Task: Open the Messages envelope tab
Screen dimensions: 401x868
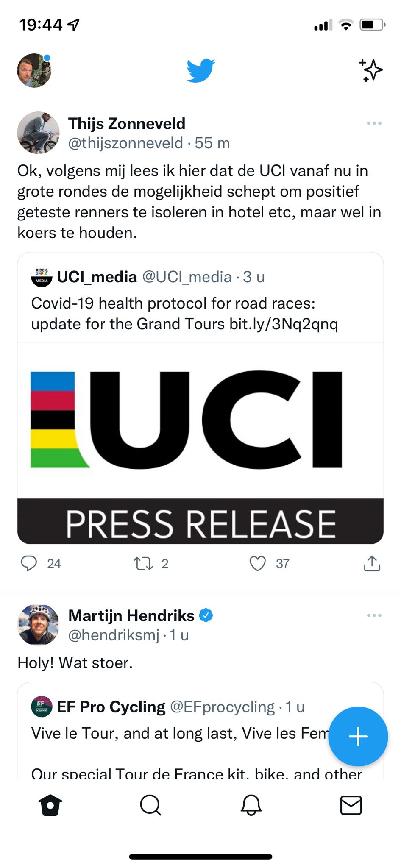Action: (351, 805)
